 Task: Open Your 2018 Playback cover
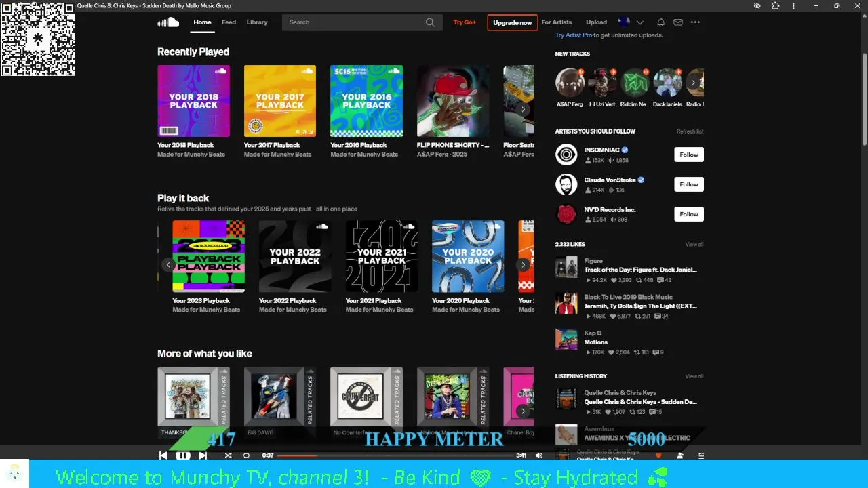(x=193, y=101)
